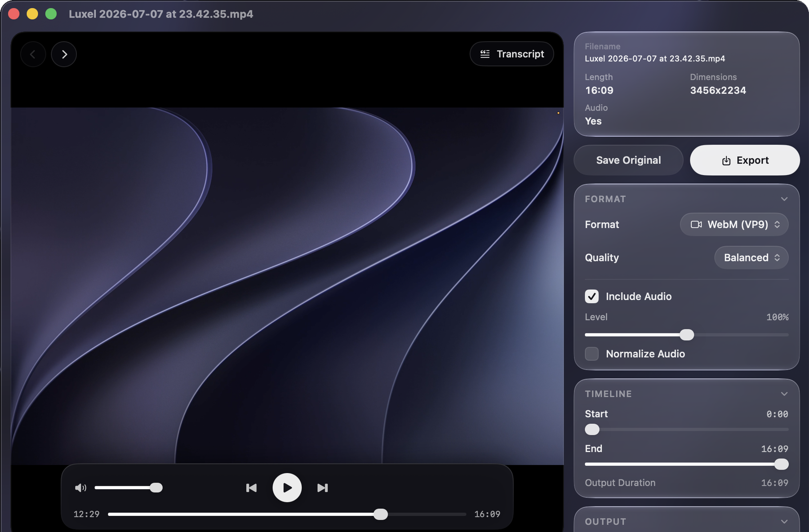Close the window with red button
The width and height of the screenshot is (809, 532).
(14, 14)
